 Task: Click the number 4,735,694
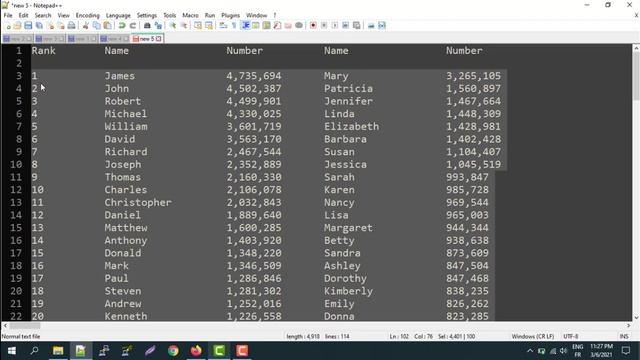pos(254,76)
